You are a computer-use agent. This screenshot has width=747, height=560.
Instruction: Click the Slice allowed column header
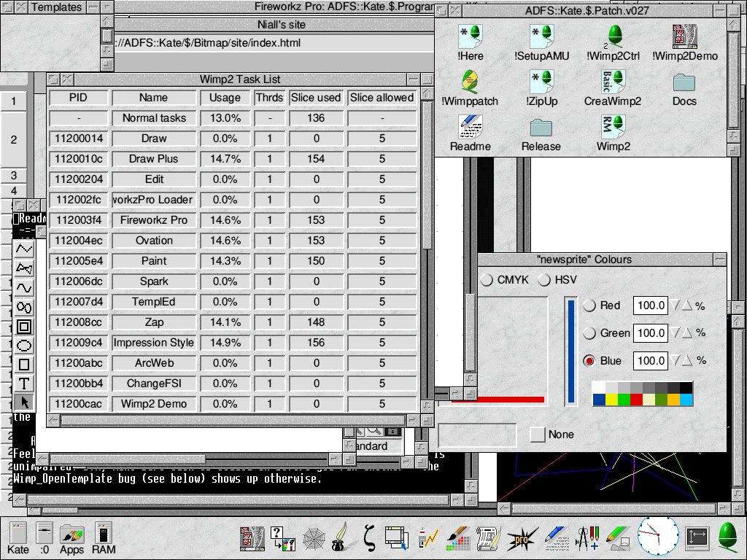coord(382,98)
